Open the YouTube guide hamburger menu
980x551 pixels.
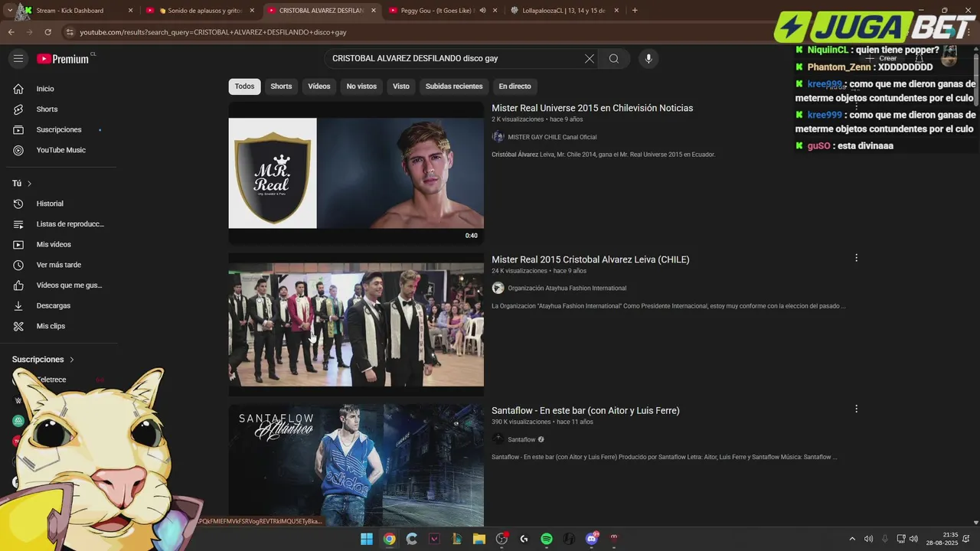pyautogui.click(x=18, y=59)
